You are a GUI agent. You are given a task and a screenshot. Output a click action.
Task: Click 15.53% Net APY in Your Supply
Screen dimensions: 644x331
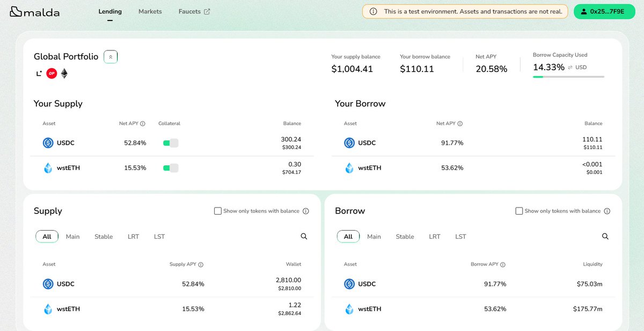(135, 168)
